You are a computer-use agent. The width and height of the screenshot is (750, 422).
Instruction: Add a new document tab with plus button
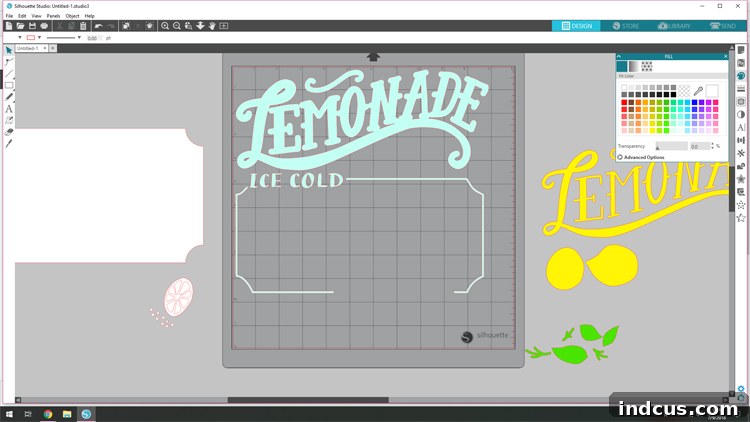53,48
